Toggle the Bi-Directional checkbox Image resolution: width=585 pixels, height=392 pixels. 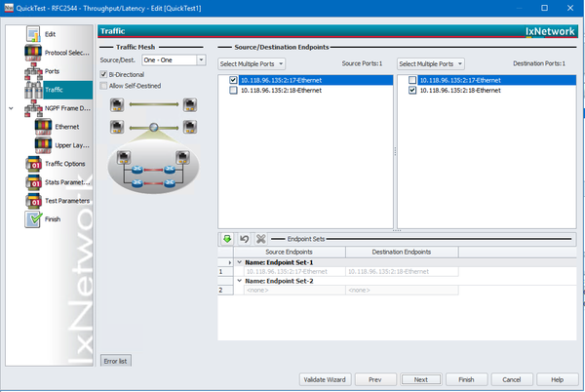pos(103,74)
